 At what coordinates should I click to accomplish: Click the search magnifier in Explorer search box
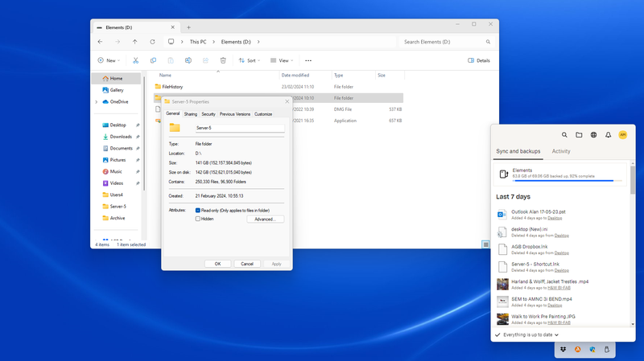488,42
